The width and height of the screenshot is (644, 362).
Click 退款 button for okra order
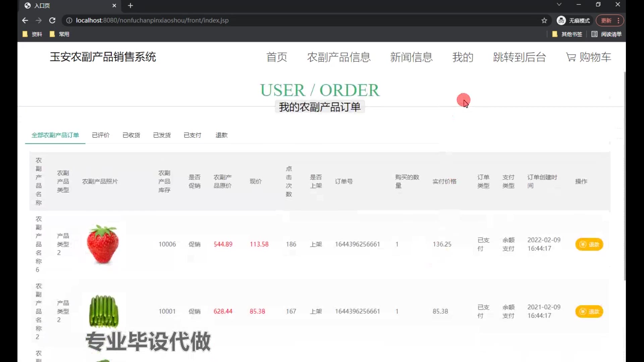[589, 311]
